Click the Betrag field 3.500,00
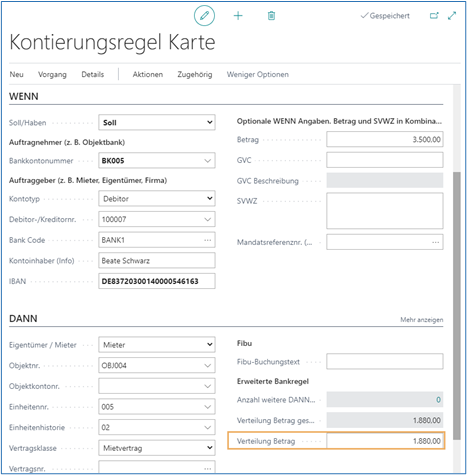Image resolution: width=467 pixels, height=475 pixels. pos(385,139)
